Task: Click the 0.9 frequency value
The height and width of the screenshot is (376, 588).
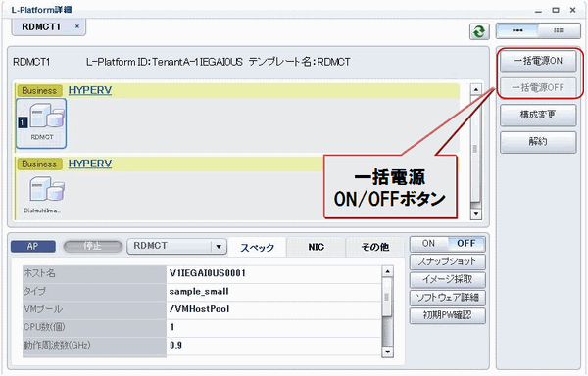Action: [x=175, y=345]
